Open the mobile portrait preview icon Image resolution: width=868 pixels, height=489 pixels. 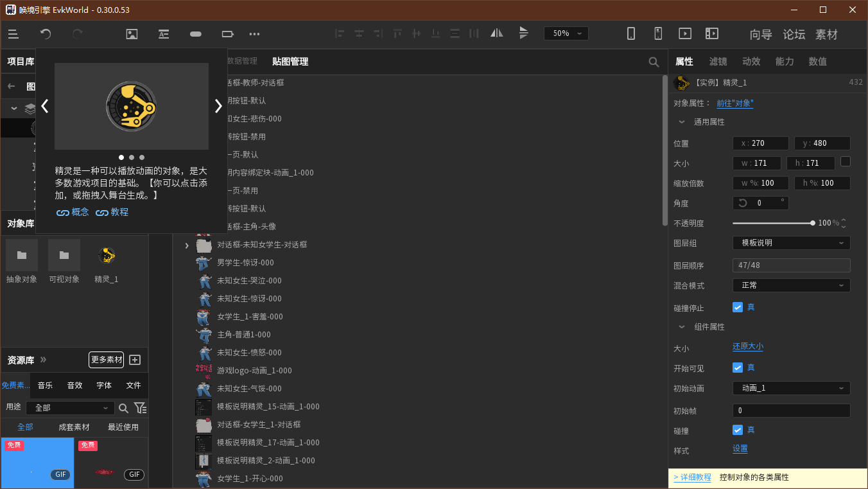(x=631, y=33)
